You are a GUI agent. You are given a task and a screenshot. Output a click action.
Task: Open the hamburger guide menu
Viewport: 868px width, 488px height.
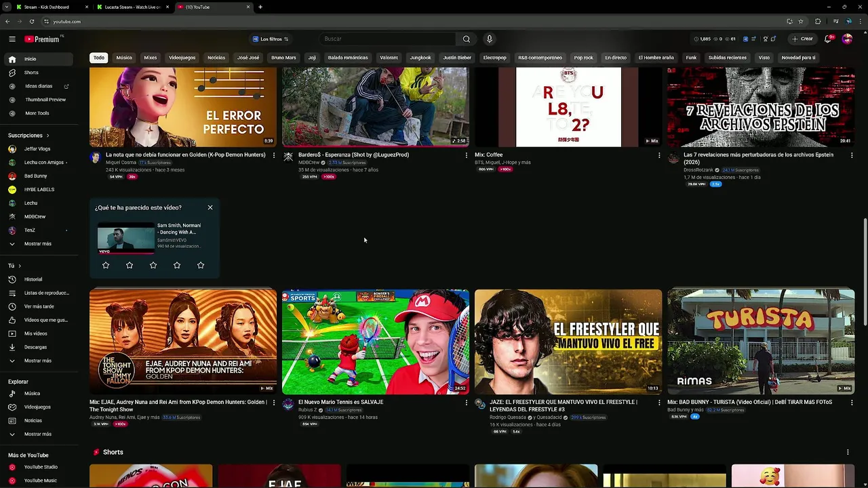click(12, 39)
